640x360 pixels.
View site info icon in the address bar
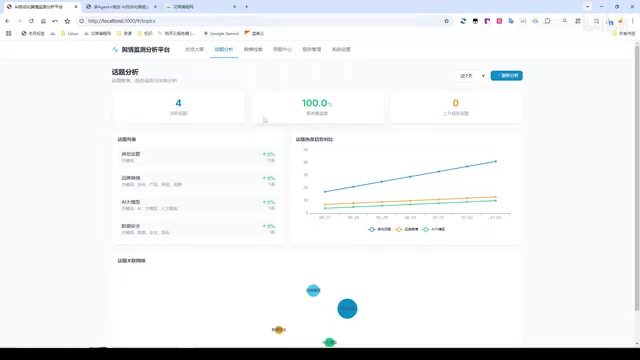coord(82,21)
